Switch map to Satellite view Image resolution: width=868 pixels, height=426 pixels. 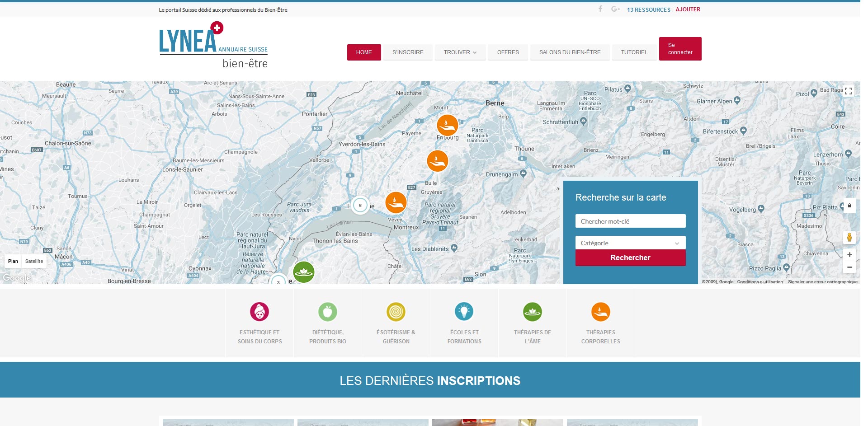[x=34, y=261]
